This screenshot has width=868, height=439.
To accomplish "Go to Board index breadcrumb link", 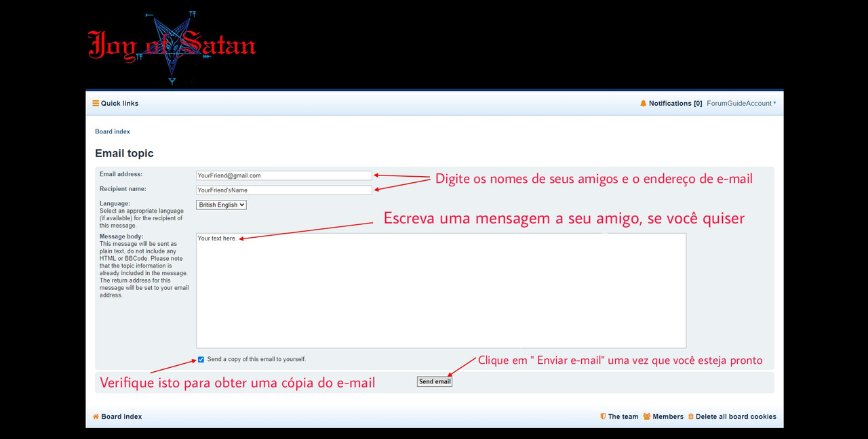I will coord(113,131).
